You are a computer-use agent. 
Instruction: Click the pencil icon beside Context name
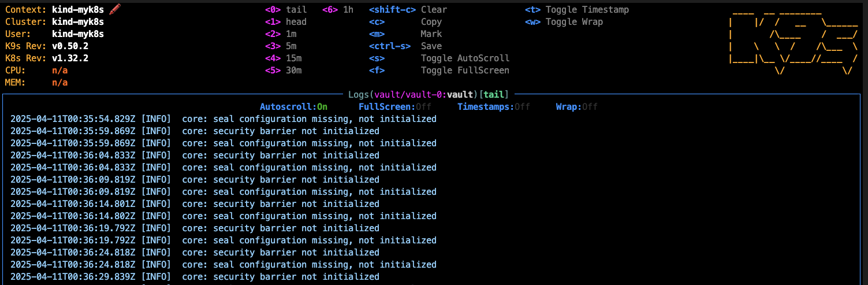click(x=114, y=9)
